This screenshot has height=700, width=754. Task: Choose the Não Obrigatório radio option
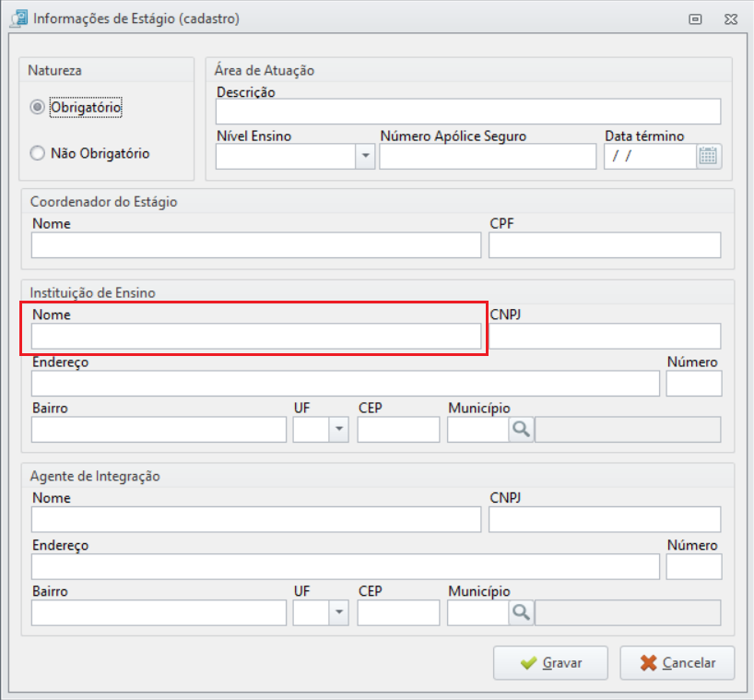[x=38, y=153]
